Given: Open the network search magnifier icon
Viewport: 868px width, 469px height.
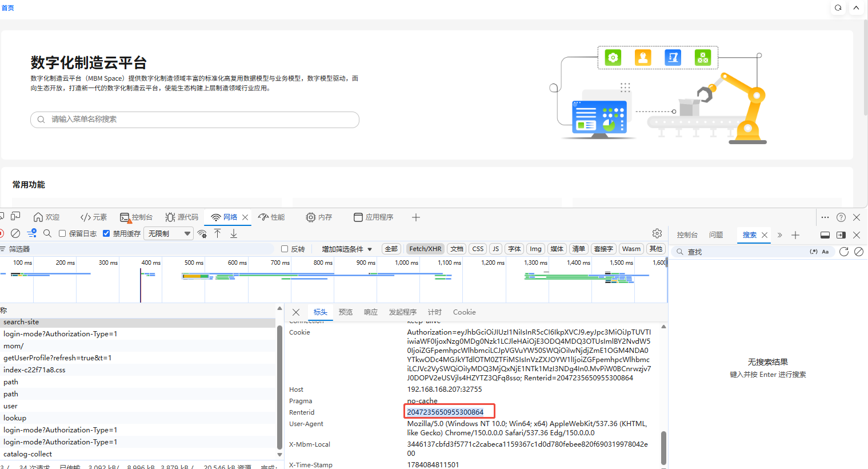Looking at the screenshot, I should click(x=47, y=233).
